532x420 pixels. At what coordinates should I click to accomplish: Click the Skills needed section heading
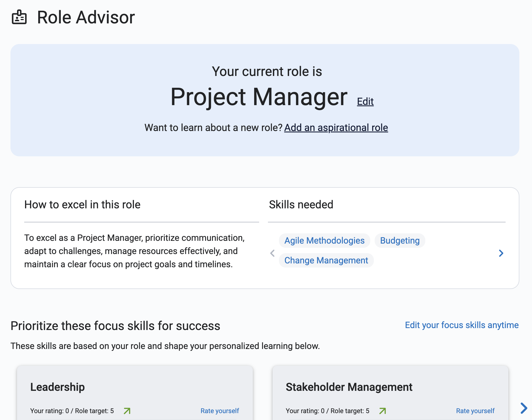(x=301, y=204)
